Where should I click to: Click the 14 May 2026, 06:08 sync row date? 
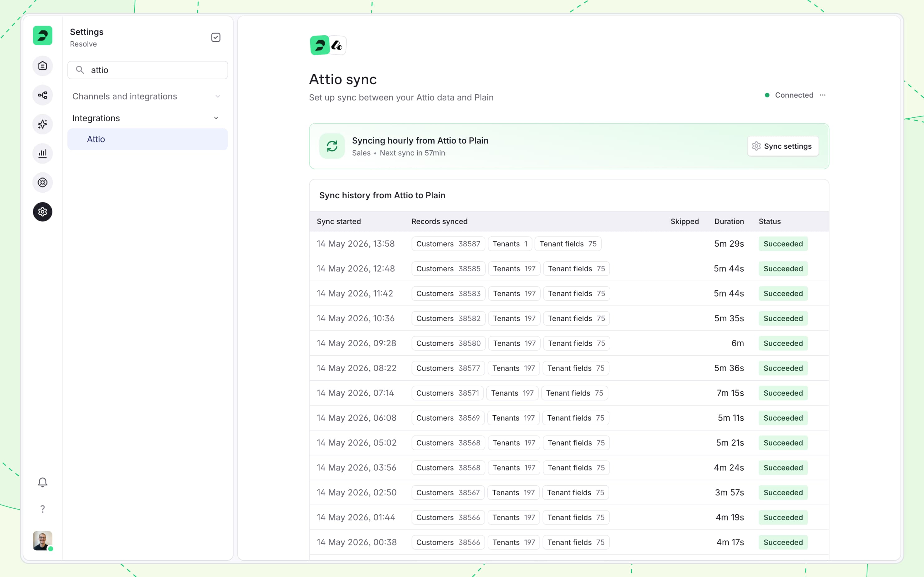[356, 417]
